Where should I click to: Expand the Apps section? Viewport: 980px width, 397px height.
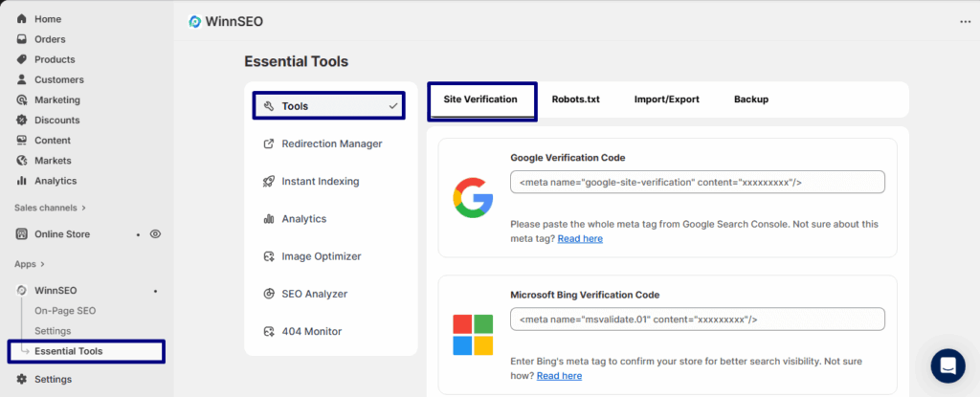tap(30, 264)
